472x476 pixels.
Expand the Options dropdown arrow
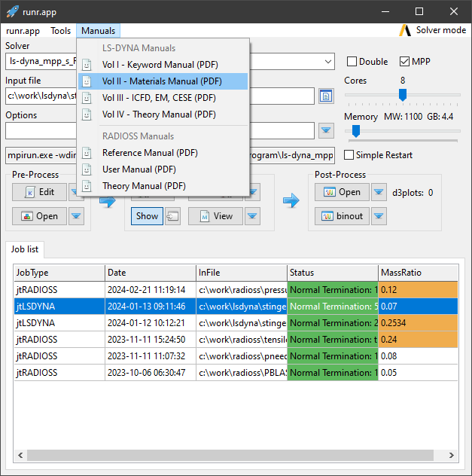(x=326, y=130)
